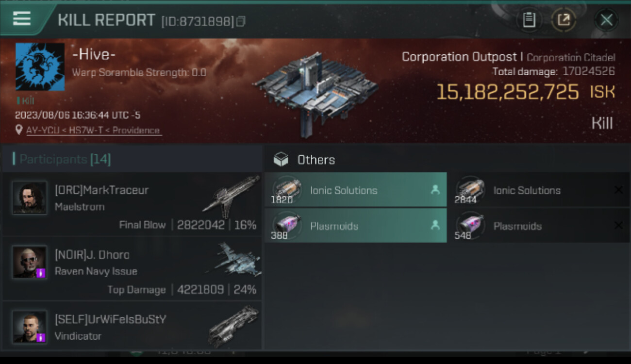
Task: Select the dropped Ionic Solutions 1820 item
Action: [x=355, y=190]
